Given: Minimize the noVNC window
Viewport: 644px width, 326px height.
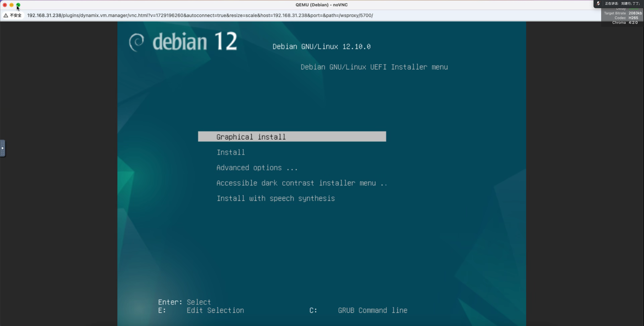Looking at the screenshot, I should pyautogui.click(x=11, y=5).
